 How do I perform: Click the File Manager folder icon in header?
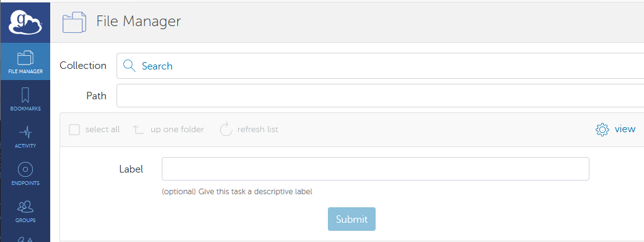74,21
